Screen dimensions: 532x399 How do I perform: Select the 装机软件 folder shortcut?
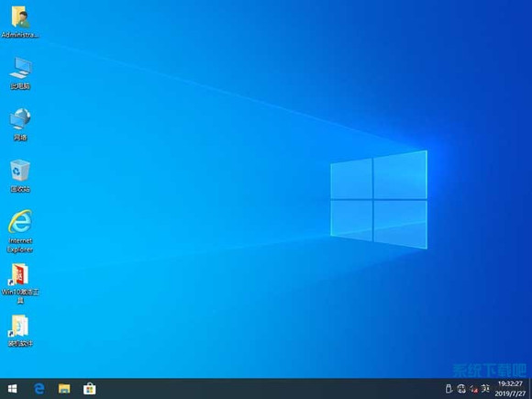pos(20,331)
